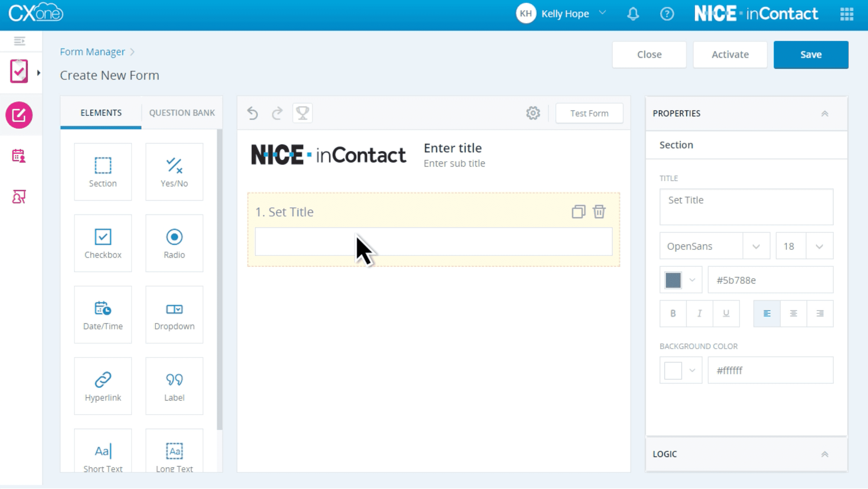Click the Save button

click(811, 55)
